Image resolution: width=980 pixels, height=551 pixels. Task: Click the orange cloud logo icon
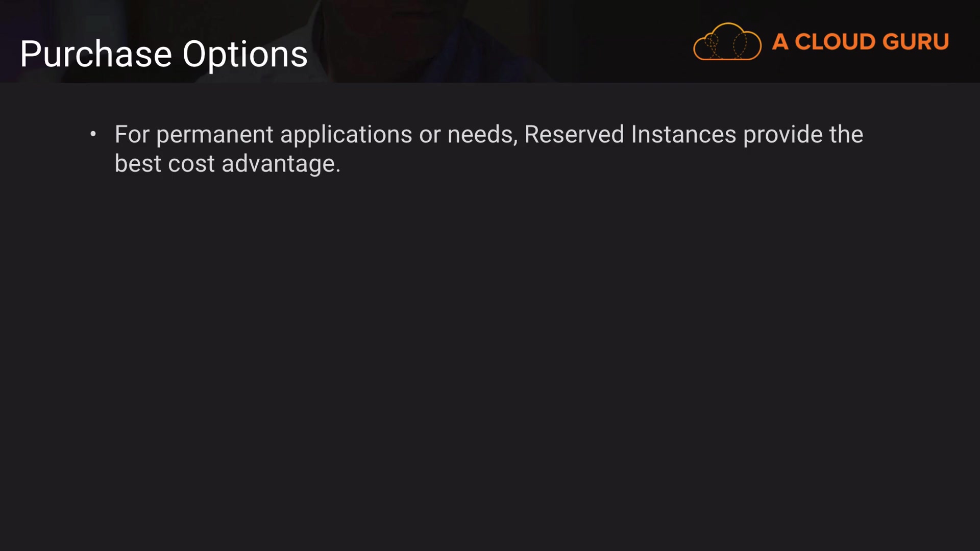point(727,42)
